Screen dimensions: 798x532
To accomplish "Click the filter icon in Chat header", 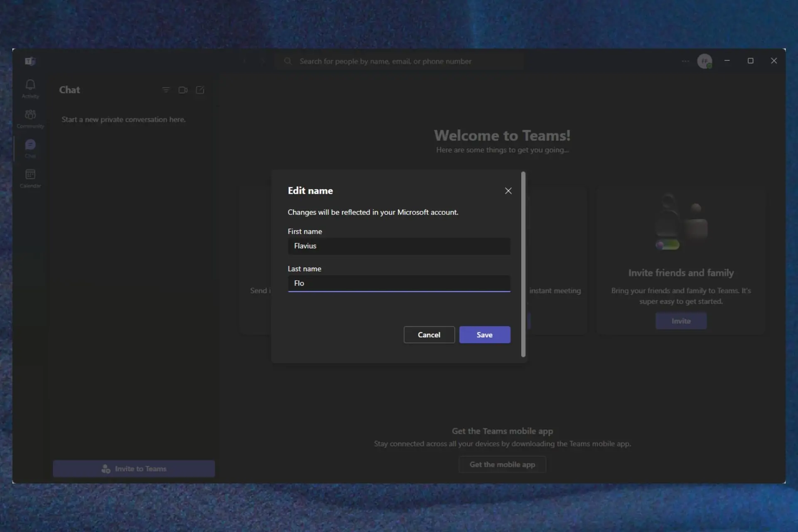I will pos(166,90).
